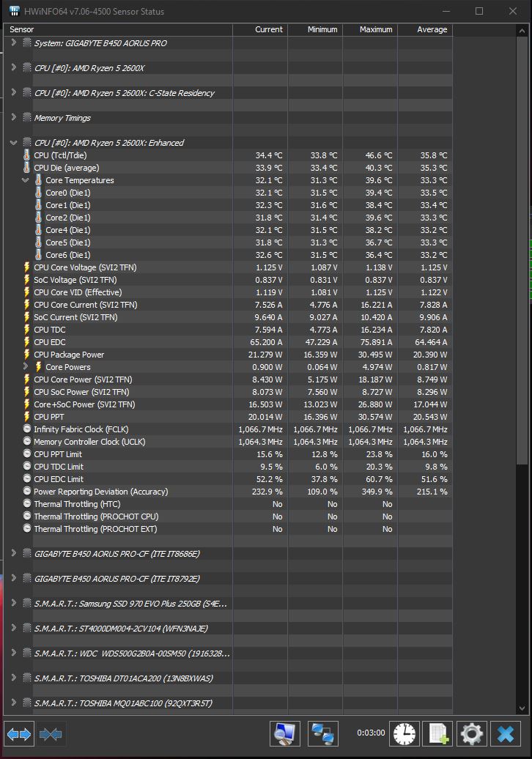Click clock icon of Memory Controller Clock
The width and height of the screenshot is (532, 759).
point(27,442)
